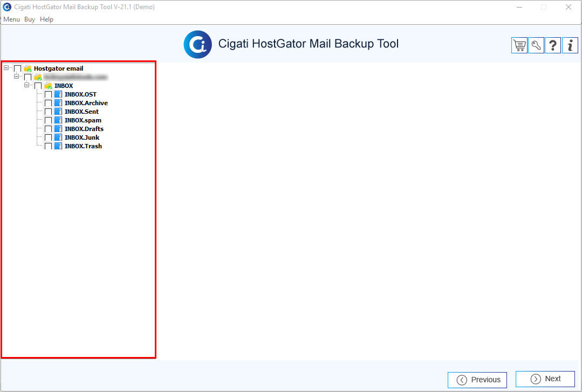Click the INBOX.Sent file icon
Image resolution: width=582 pixels, height=392 pixels.
58,112
